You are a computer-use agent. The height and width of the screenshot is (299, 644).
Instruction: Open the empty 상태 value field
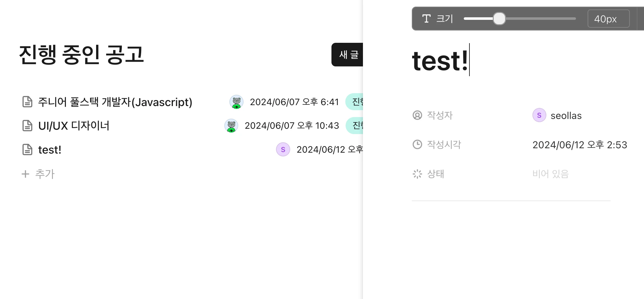[x=550, y=174]
